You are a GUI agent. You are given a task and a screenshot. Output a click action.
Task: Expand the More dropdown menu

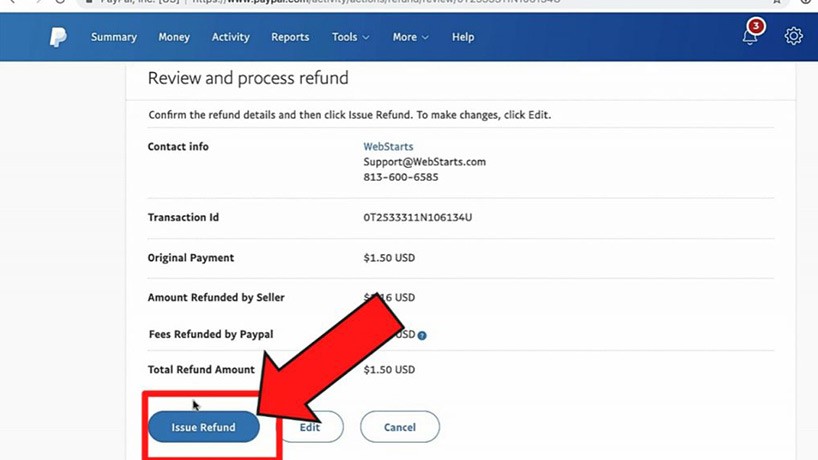coord(410,37)
